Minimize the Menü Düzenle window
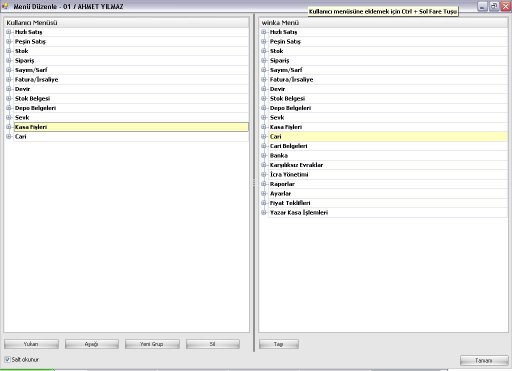The width and height of the screenshot is (512, 371). (482, 6)
